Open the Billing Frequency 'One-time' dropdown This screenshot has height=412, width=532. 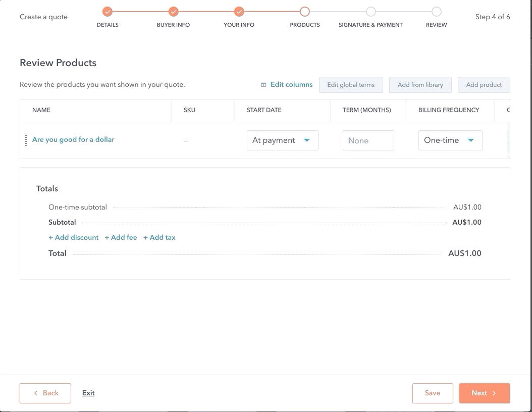click(x=450, y=140)
